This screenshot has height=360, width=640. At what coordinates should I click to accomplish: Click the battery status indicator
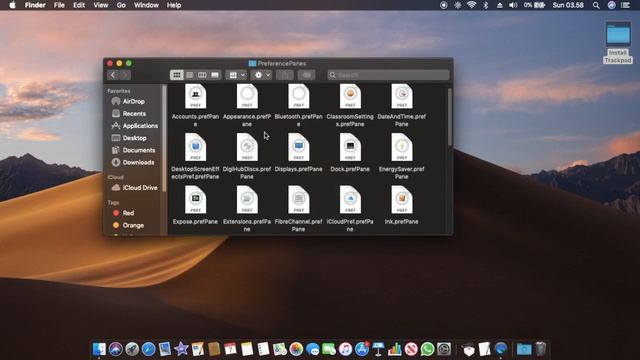coord(535,5)
